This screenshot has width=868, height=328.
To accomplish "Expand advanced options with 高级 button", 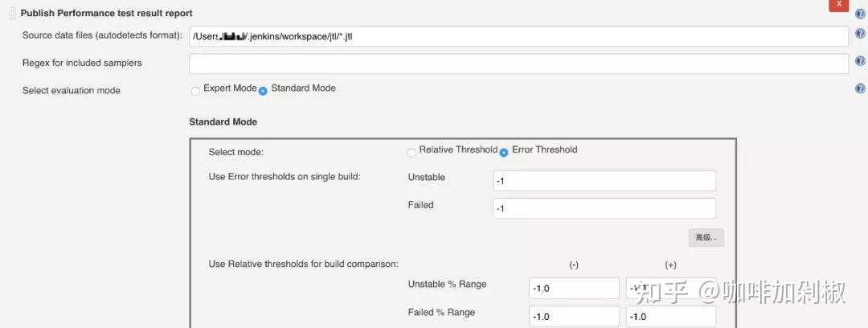I will (706, 238).
